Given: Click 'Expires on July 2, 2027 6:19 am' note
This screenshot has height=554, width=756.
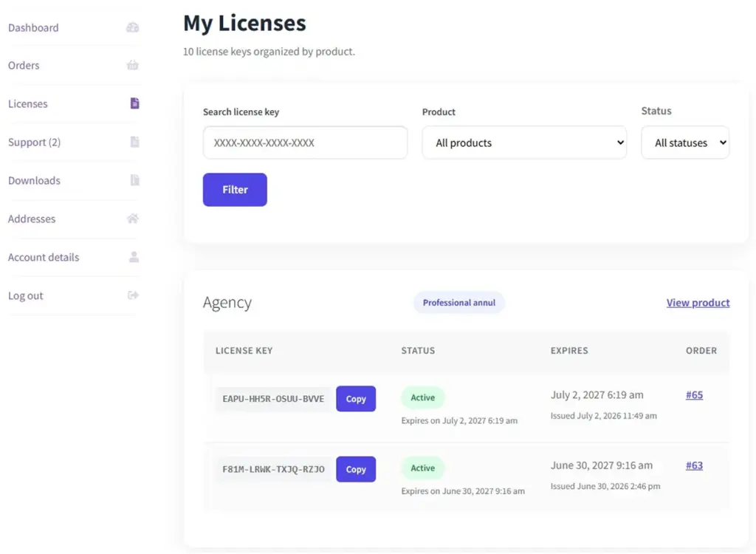Looking at the screenshot, I should click(x=459, y=421).
